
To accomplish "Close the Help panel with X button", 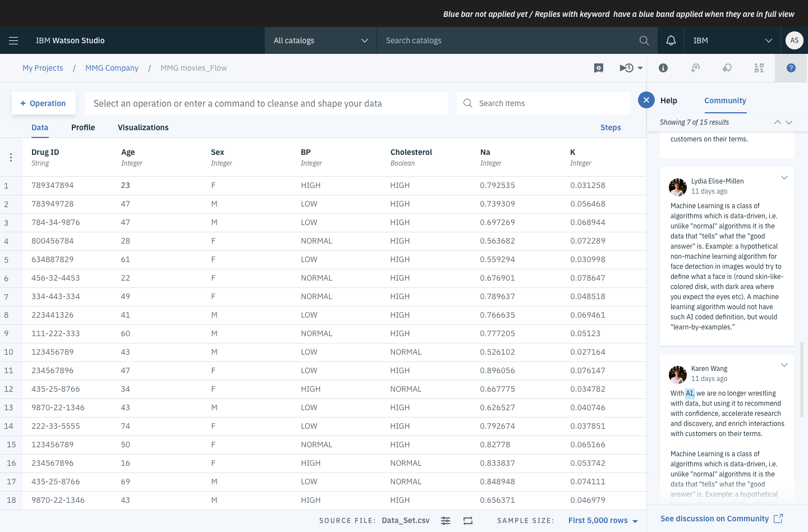I will click(646, 100).
